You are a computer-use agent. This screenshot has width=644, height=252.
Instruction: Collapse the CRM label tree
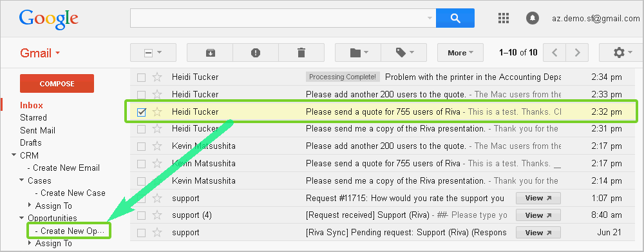[x=14, y=155]
